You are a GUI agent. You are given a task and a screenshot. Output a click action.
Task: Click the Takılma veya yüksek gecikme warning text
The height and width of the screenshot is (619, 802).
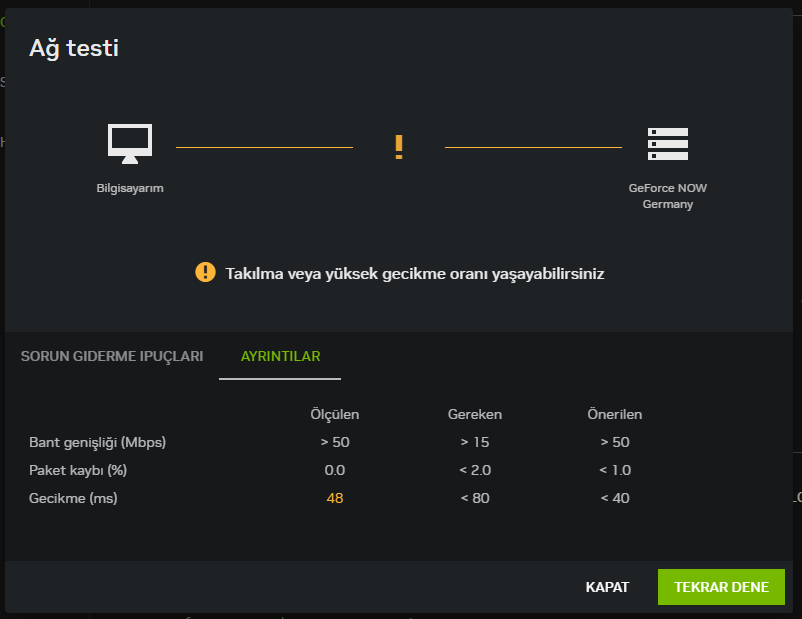point(415,274)
